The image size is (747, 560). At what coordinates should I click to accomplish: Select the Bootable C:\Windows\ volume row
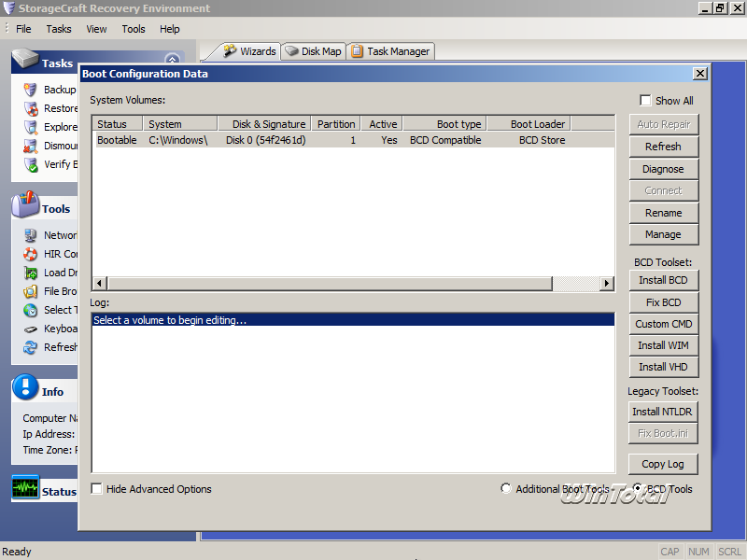click(x=354, y=140)
